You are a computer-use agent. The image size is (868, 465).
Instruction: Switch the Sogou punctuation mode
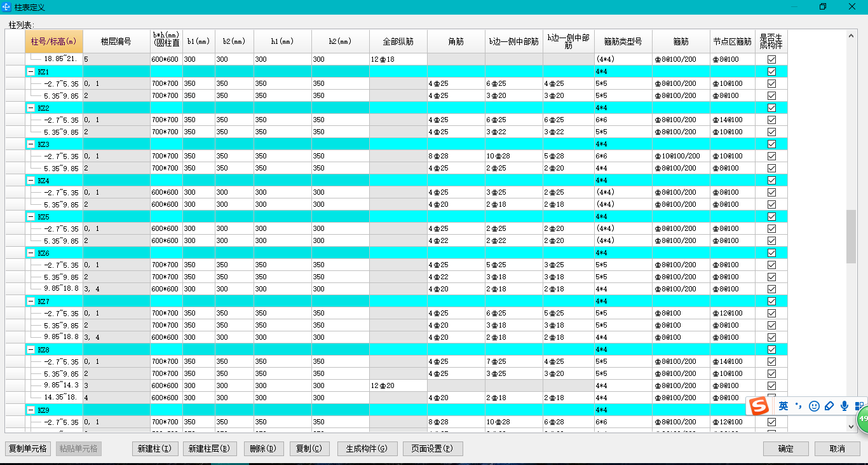(798, 406)
